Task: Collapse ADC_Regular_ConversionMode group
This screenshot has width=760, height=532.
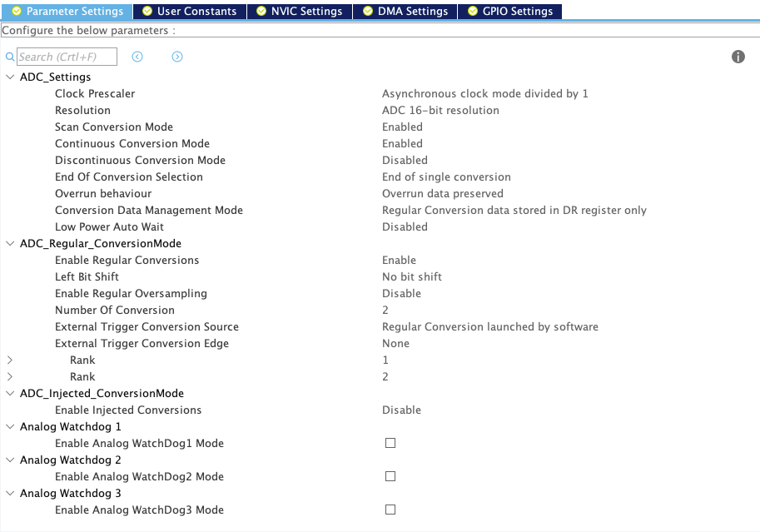Action: [x=10, y=243]
